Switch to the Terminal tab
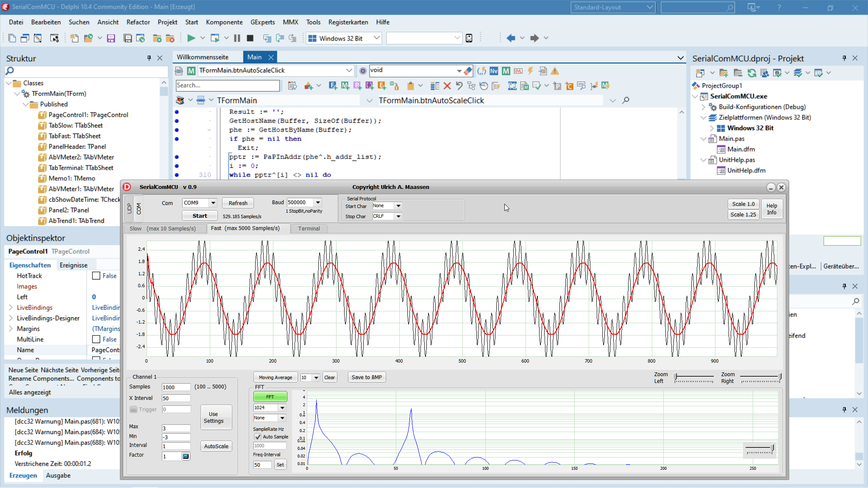Image resolution: width=868 pixels, height=488 pixels. (x=309, y=228)
